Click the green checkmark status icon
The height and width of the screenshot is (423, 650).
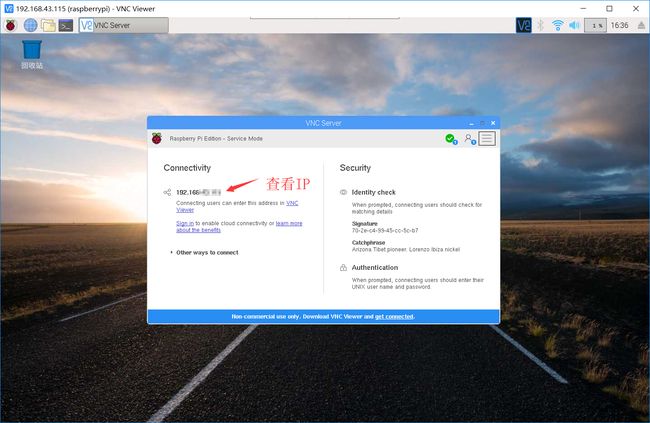tap(450, 139)
